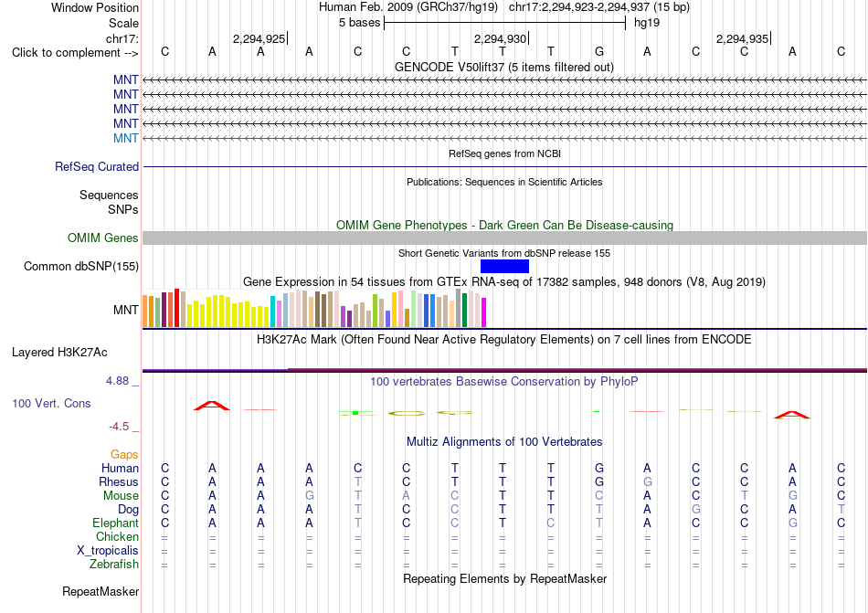Click the Dog species label
The image size is (868, 613).
[x=128, y=510]
